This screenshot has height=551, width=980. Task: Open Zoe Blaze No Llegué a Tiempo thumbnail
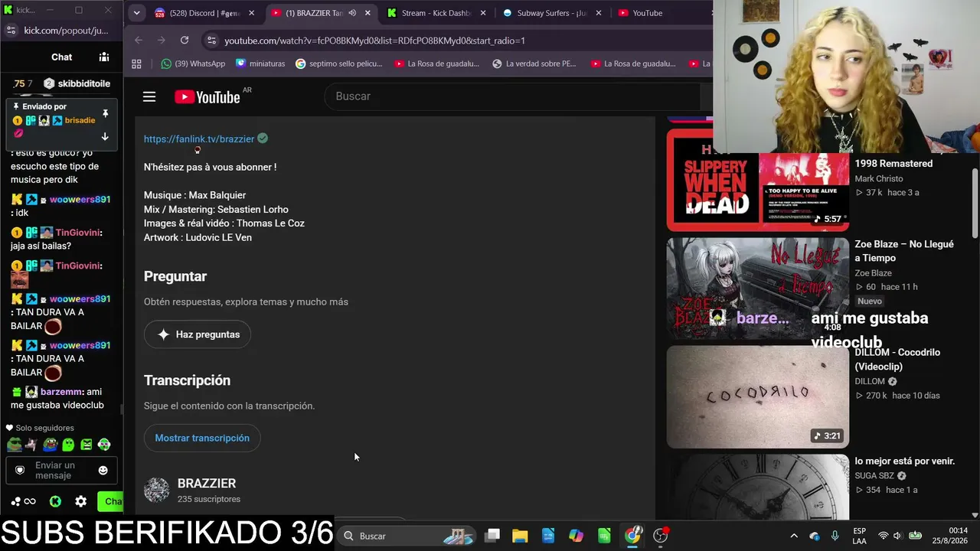pos(758,289)
